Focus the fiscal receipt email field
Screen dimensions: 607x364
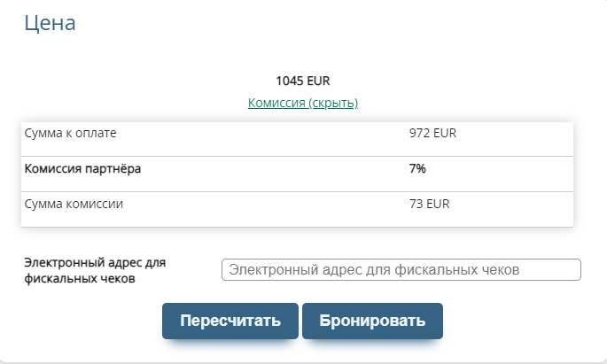click(x=401, y=269)
